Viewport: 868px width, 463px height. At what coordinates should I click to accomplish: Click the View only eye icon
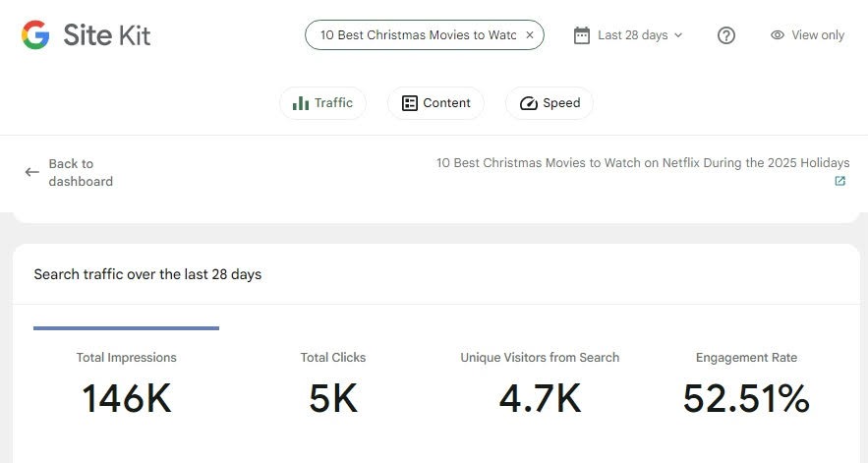point(778,35)
